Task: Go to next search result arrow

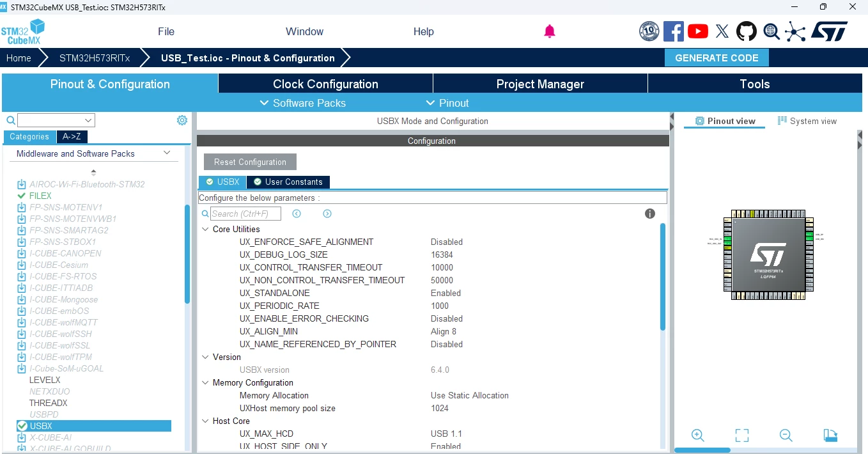Action: pyautogui.click(x=327, y=214)
